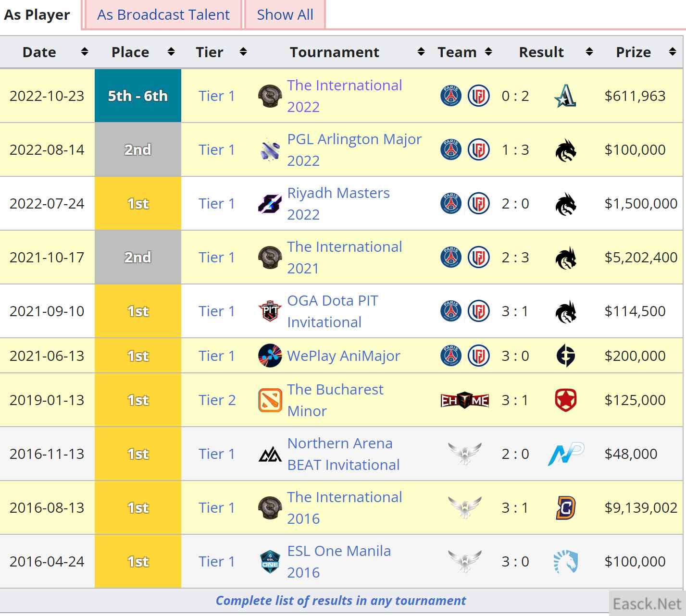
Task: Click the Team NP opponent logo
Action: (565, 454)
